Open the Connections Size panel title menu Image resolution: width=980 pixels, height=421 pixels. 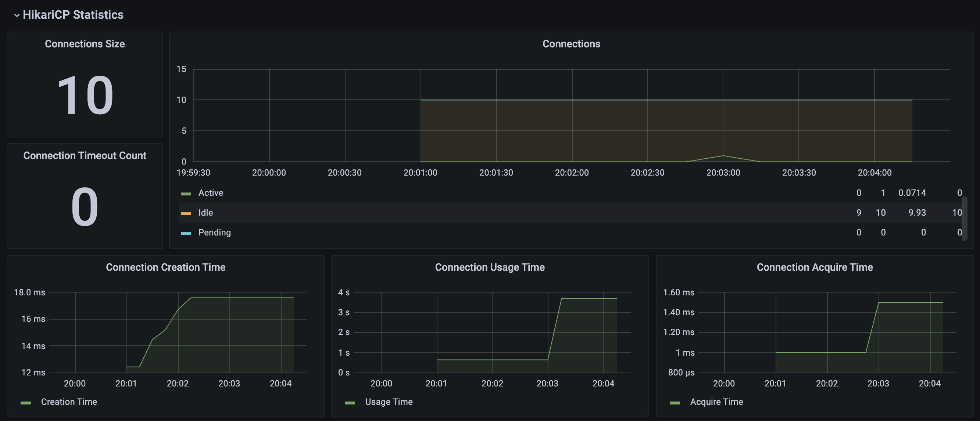pos(85,44)
